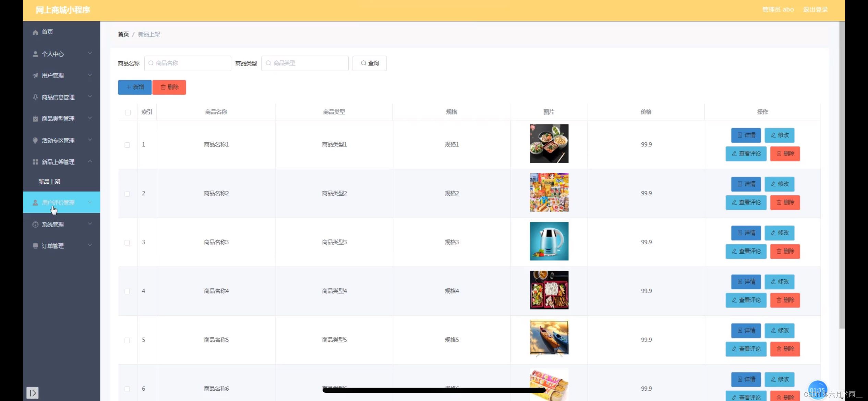Click the microphone icon beside 商品信息管理
868x401 pixels.
click(x=35, y=97)
